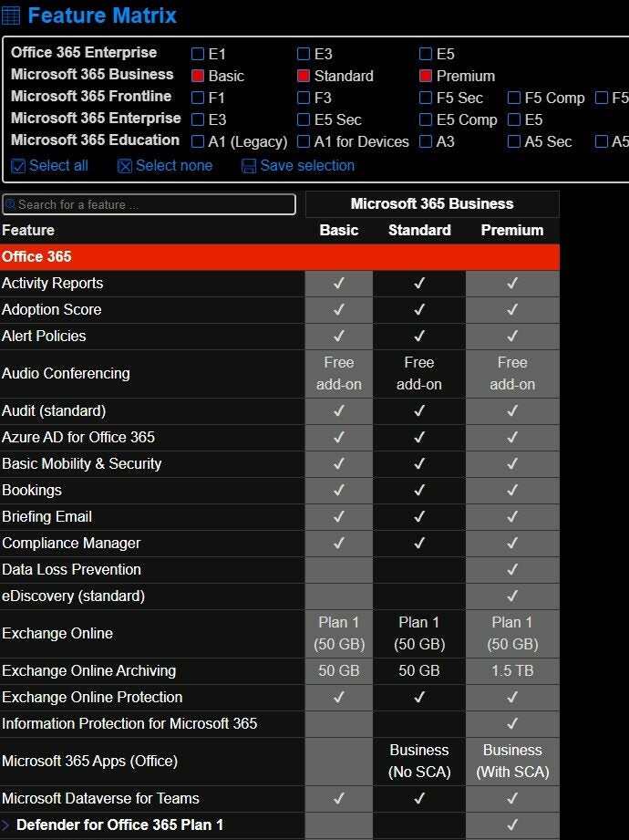629x840 pixels.
Task: Click the Save selection link
Action: tap(307, 165)
